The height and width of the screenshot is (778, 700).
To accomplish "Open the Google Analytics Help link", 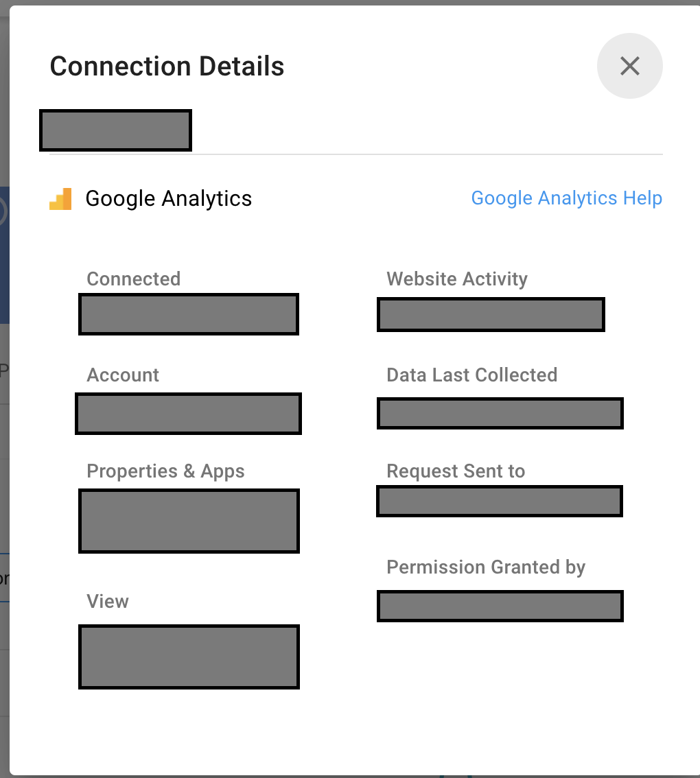I will [x=566, y=198].
